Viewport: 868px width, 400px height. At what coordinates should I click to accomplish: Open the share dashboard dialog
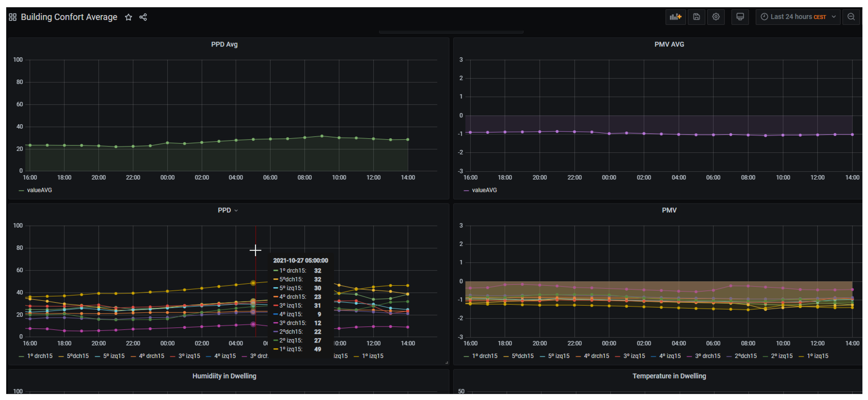point(143,17)
